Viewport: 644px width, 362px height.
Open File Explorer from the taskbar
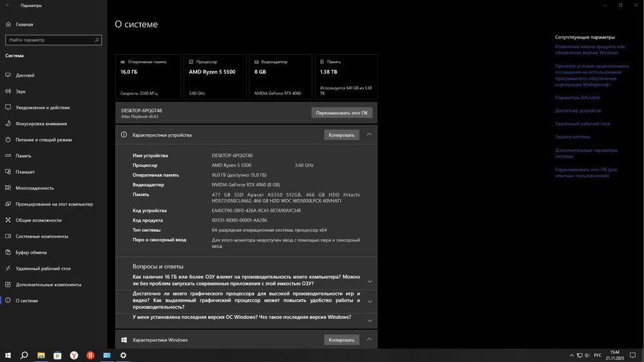41,356
